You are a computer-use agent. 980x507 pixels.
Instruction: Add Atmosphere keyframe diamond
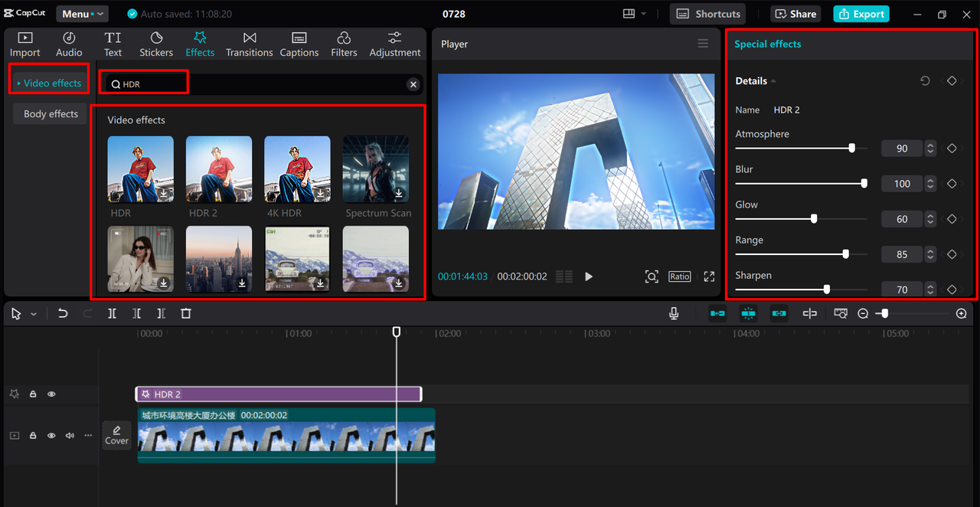[952, 149]
